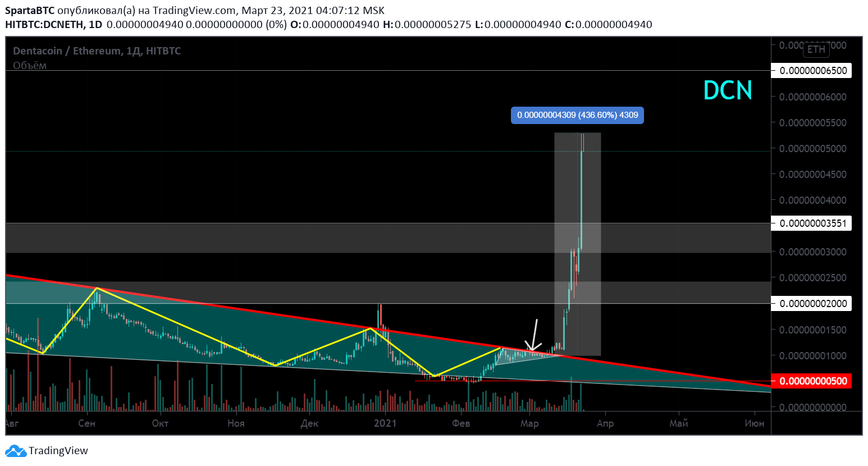
Task: Click the 0.00000002500 axis price tick
Action: pos(812,278)
